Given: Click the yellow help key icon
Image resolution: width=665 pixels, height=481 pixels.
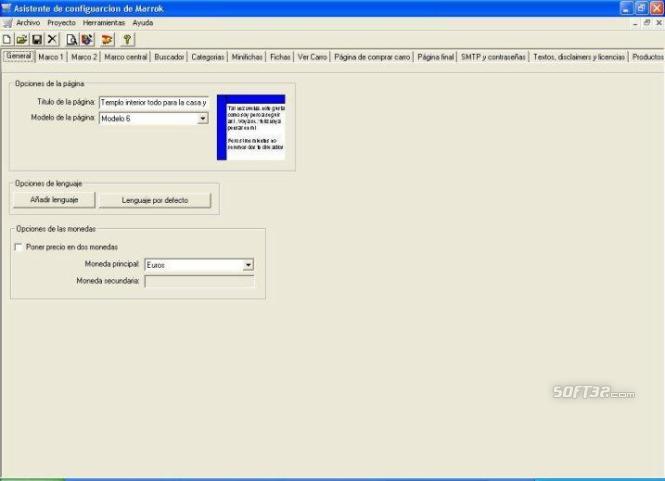Looking at the screenshot, I should click(127, 39).
